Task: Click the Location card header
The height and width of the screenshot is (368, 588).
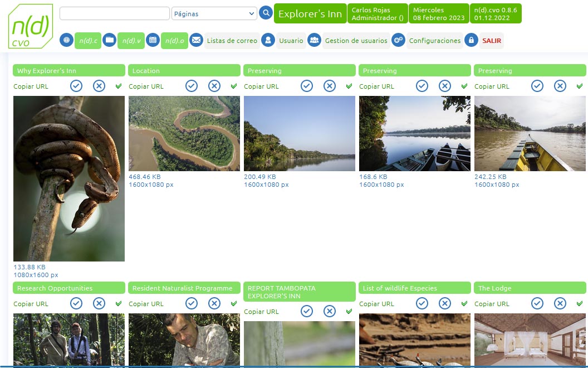Action: coord(184,71)
